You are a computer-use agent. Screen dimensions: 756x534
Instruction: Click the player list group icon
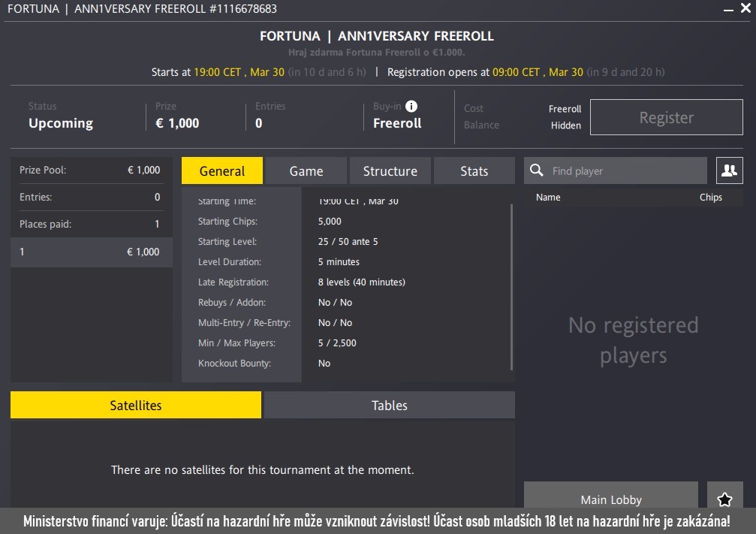pos(729,170)
